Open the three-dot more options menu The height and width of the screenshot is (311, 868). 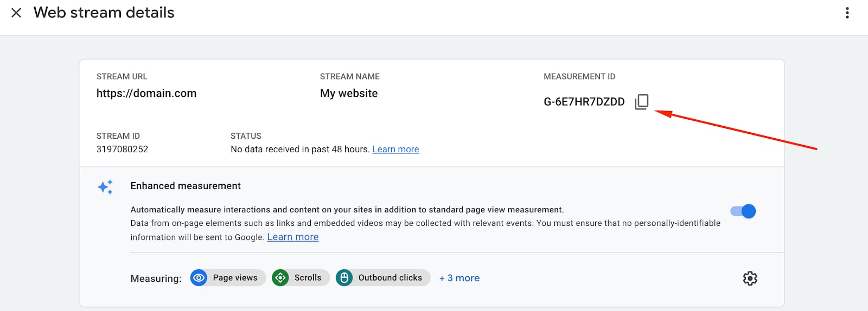(x=847, y=13)
